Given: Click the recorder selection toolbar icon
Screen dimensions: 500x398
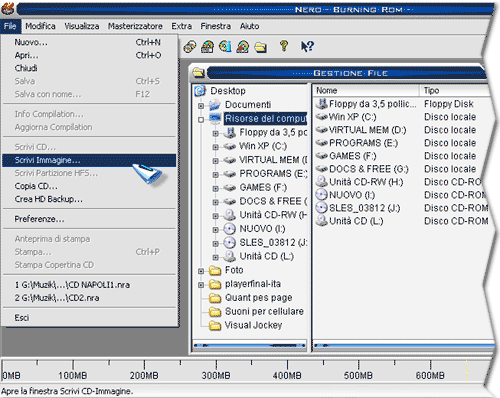Looking at the screenshot, I should coord(207,47).
